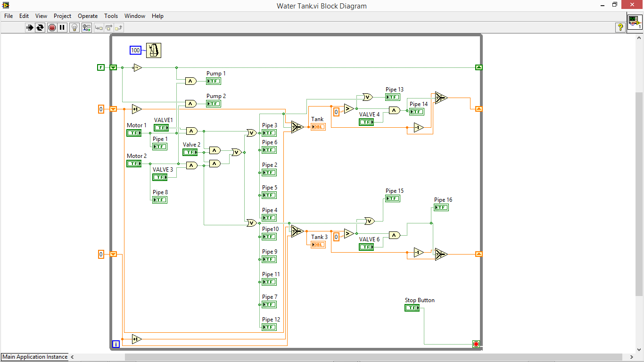The height and width of the screenshot is (362, 644).
Task: Open the Tools menu
Action: coord(111,16)
